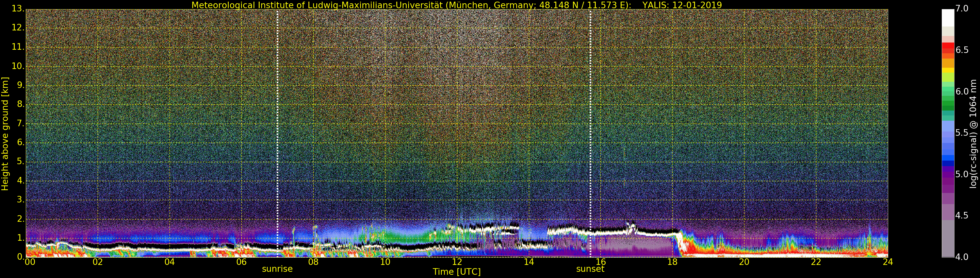This screenshot has height=278, width=980.
Task: Click the time tick label '18'
Action: (x=672, y=262)
